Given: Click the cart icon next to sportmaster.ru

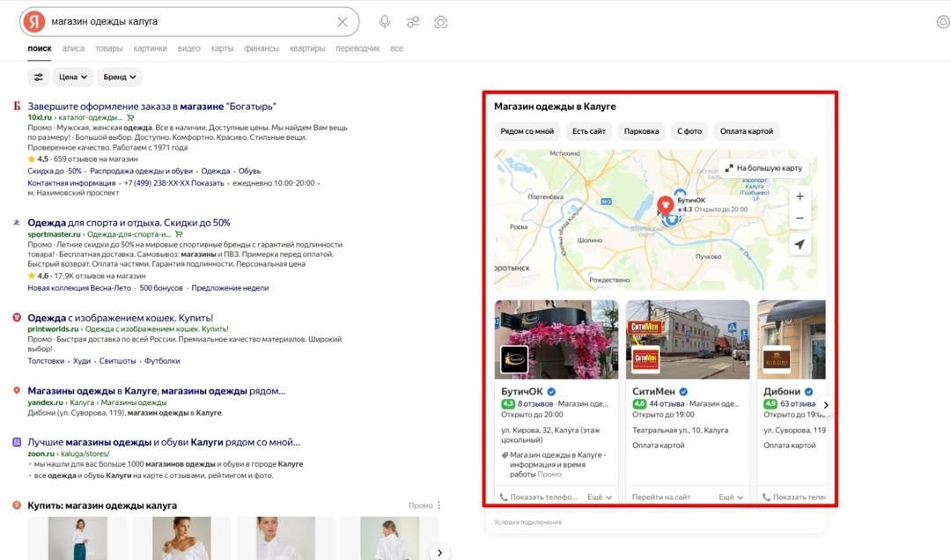Looking at the screenshot, I should [179, 234].
